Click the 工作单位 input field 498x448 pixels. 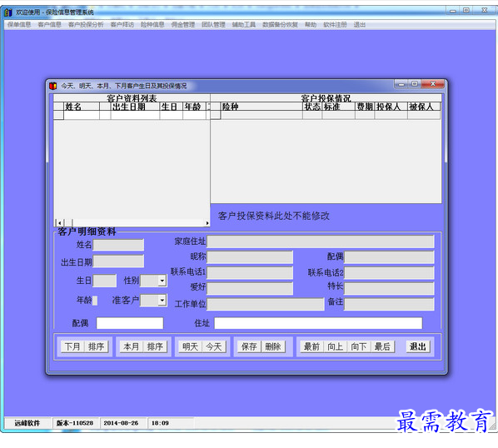265,304
